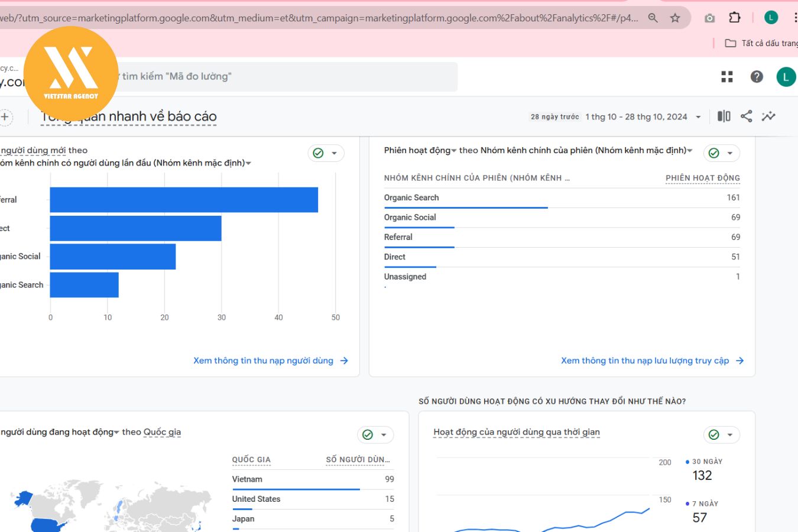The width and height of the screenshot is (798, 532).
Task: Open the Google apps grid icon
Action: (x=727, y=76)
